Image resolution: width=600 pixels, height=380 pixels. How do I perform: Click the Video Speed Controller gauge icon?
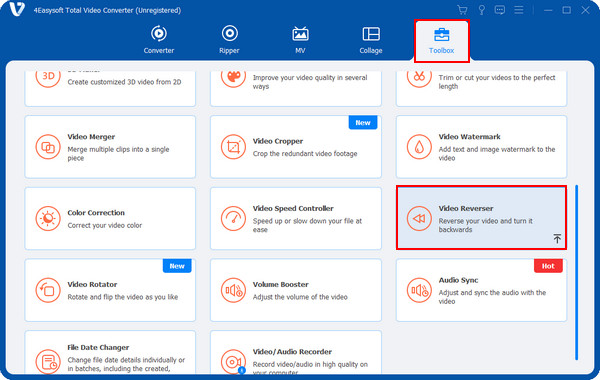(x=233, y=219)
